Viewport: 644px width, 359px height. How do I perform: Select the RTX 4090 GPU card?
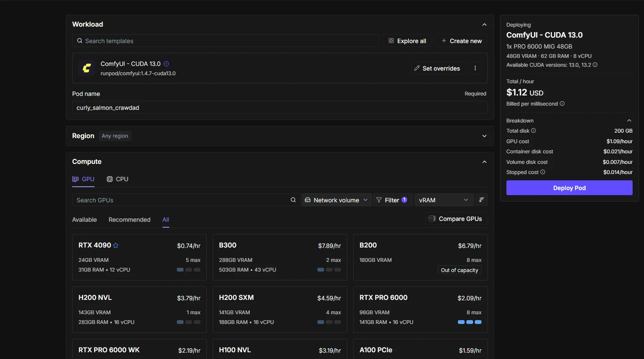pyautogui.click(x=139, y=257)
